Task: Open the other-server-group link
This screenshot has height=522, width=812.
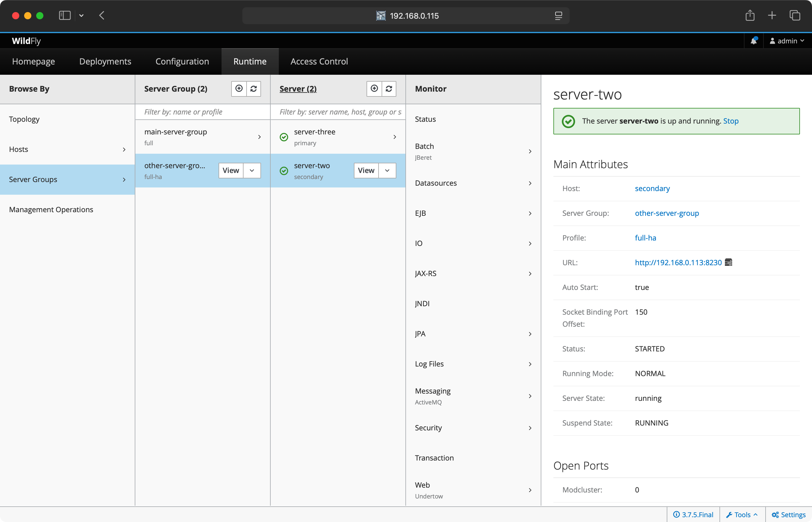Action: (667, 213)
